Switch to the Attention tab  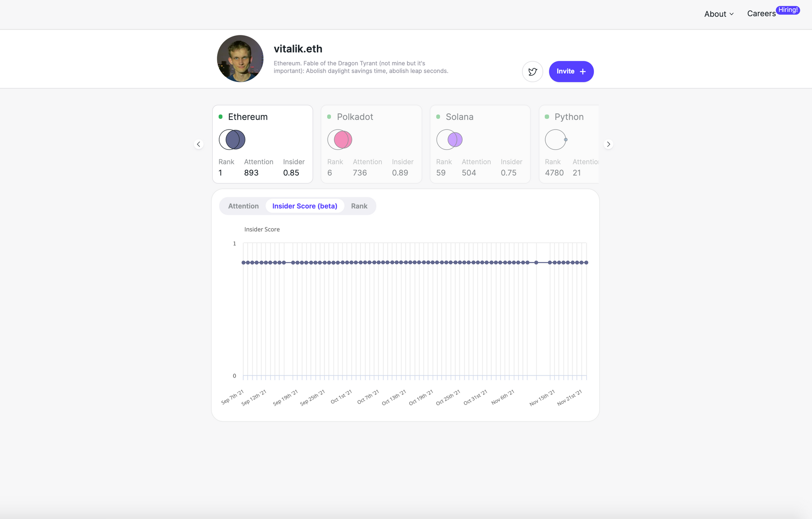[243, 206]
